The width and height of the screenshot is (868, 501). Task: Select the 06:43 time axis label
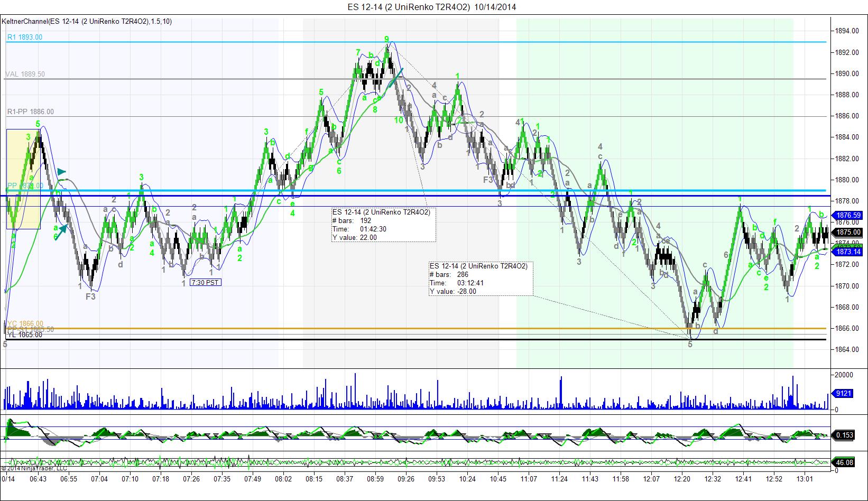[38, 479]
